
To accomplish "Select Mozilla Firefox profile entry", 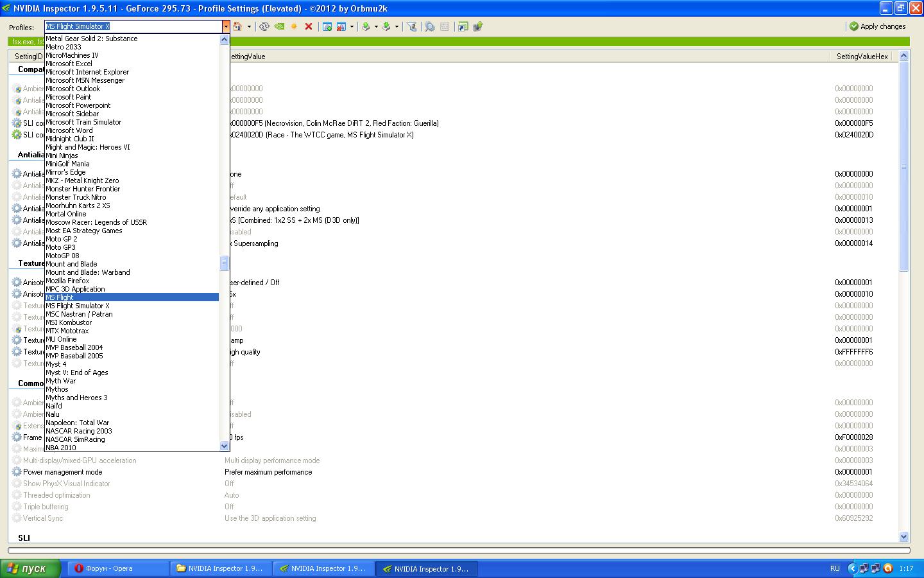I will 132,281.
